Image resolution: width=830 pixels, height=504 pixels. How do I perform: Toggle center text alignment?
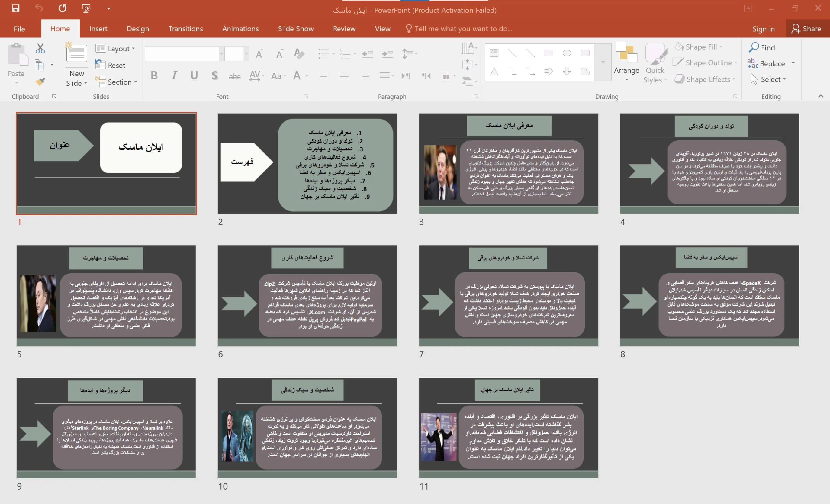344,76
